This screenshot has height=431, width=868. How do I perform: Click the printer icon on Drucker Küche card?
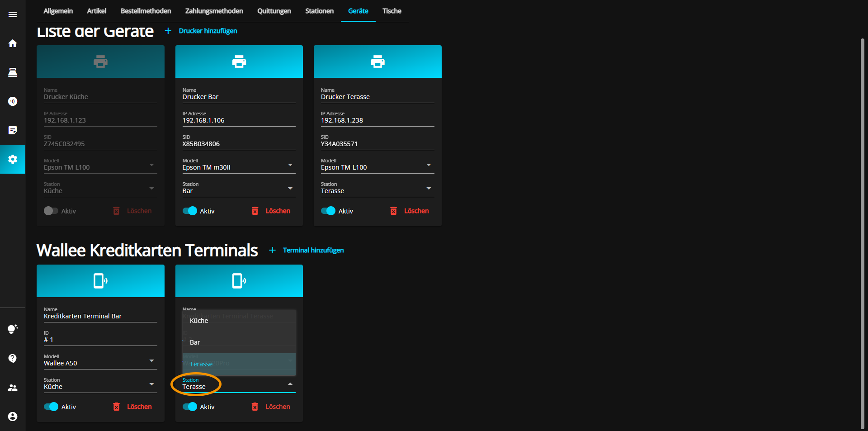coord(100,62)
